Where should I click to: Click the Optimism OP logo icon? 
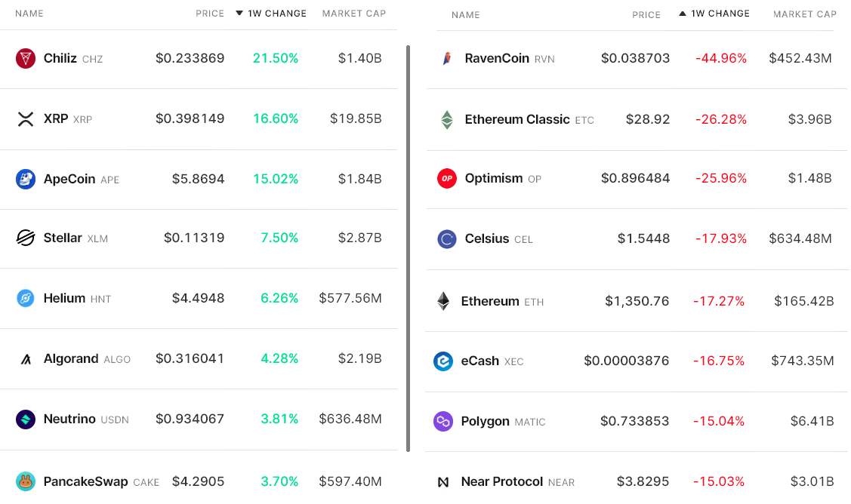(x=447, y=178)
